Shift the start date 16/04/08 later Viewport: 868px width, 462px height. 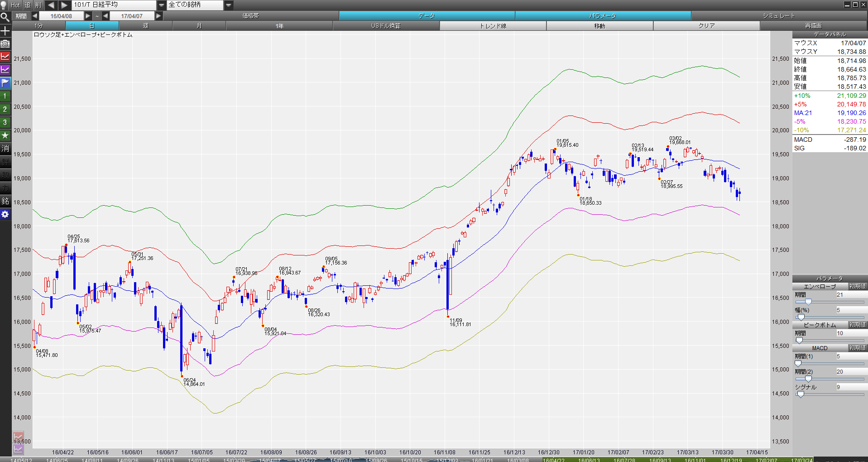click(88, 16)
